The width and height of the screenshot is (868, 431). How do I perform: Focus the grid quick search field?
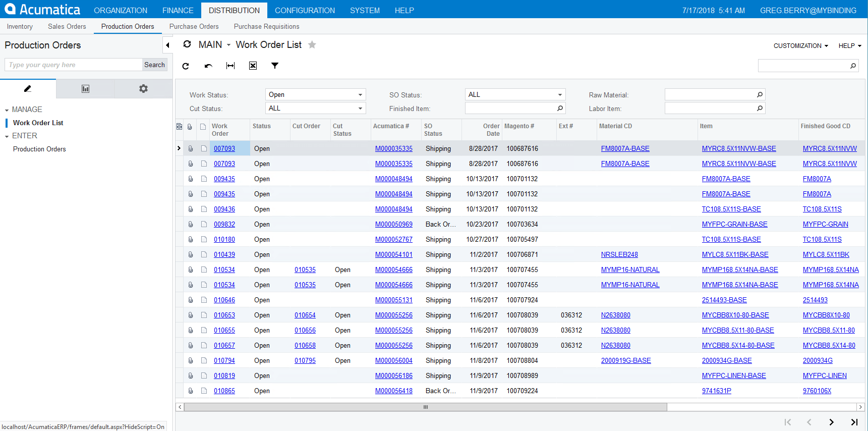tap(803, 66)
